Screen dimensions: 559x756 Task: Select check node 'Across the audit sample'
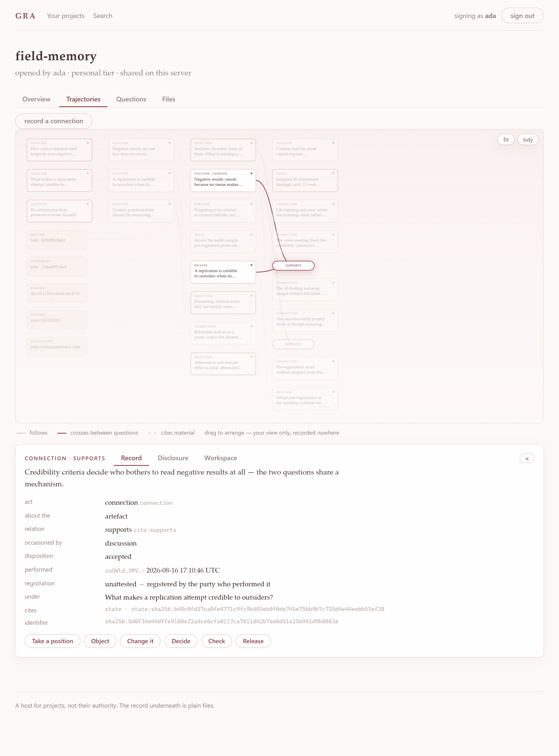point(223,242)
